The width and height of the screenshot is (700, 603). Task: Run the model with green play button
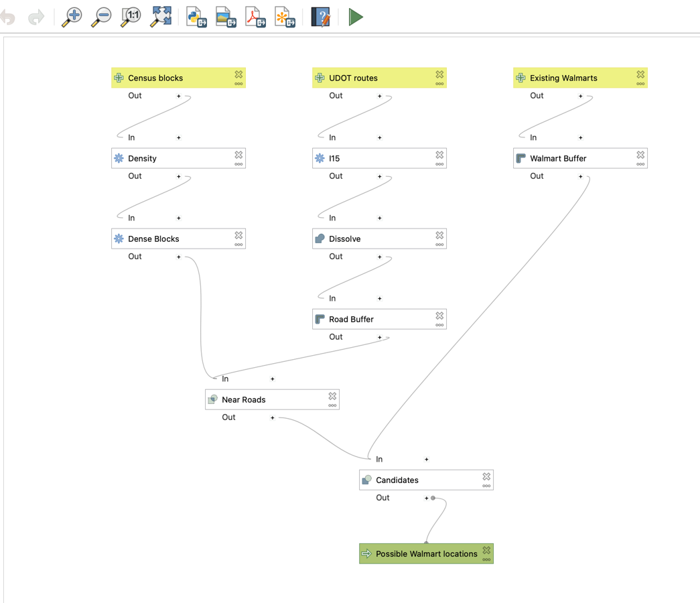(x=355, y=17)
